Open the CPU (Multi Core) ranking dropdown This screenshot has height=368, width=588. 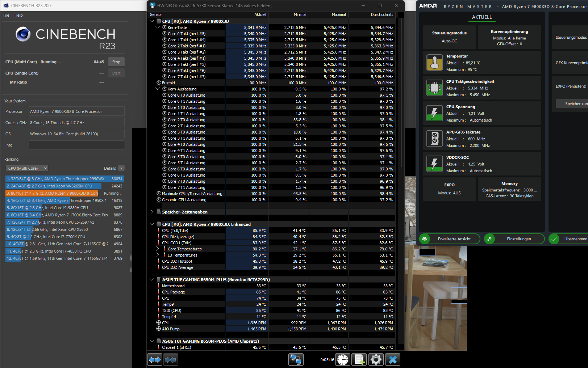click(27, 168)
